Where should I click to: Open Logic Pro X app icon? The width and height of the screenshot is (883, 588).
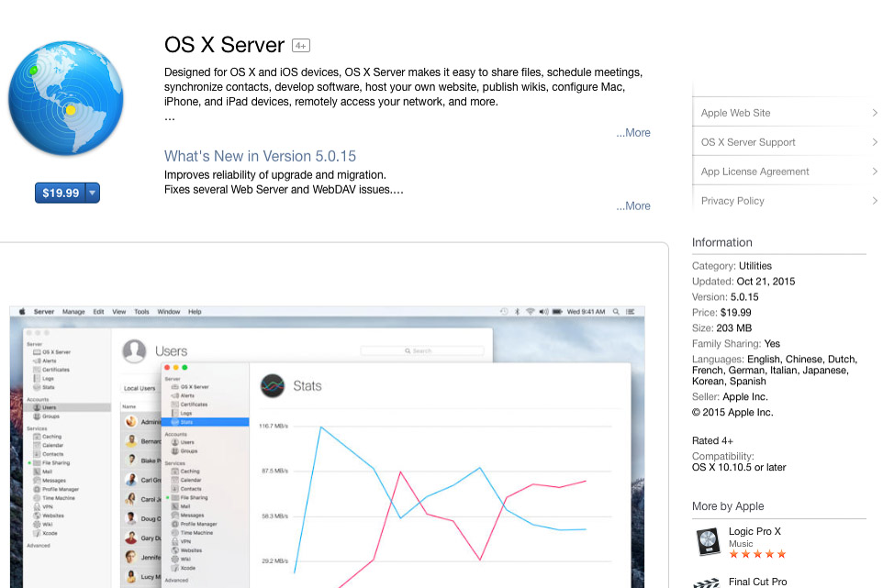click(x=708, y=542)
